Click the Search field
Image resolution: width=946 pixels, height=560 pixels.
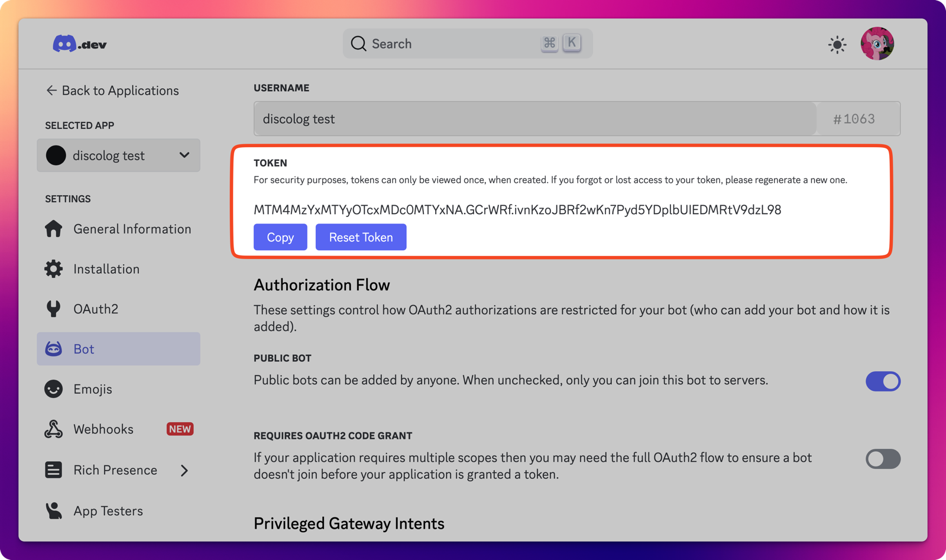tap(449, 44)
